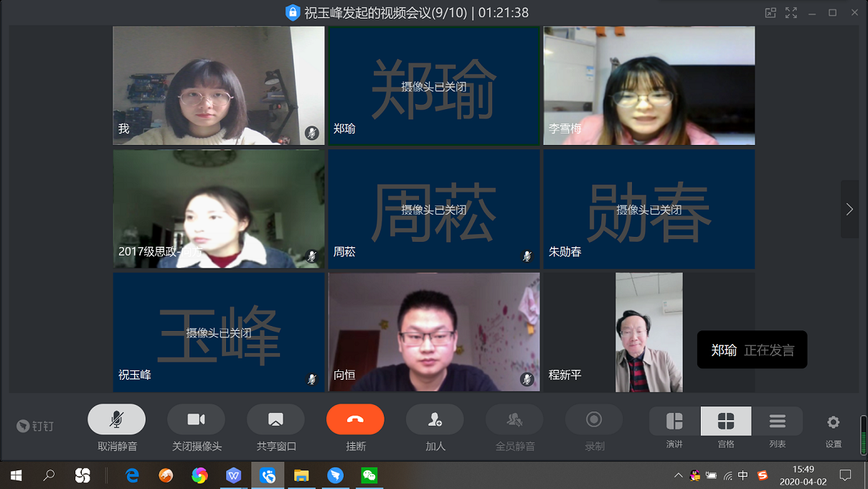The width and height of the screenshot is (868, 489).
Task: Click the microphone volume level bar
Action: tap(863, 434)
